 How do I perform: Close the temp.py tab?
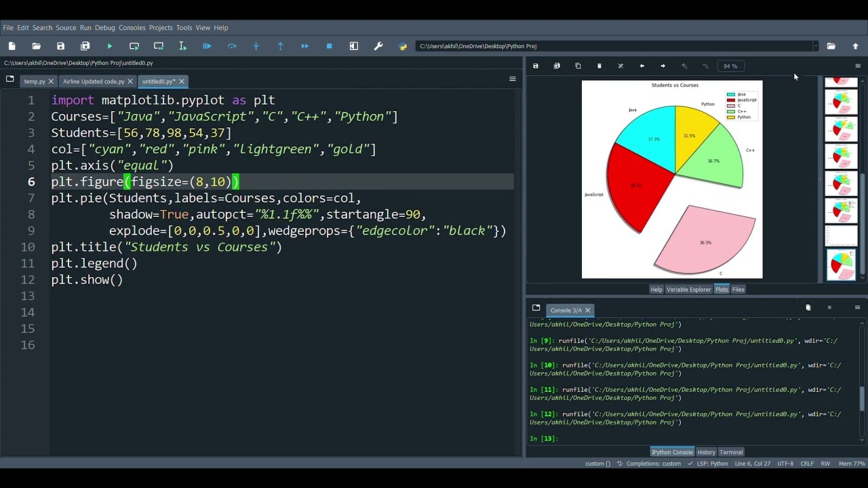click(51, 81)
